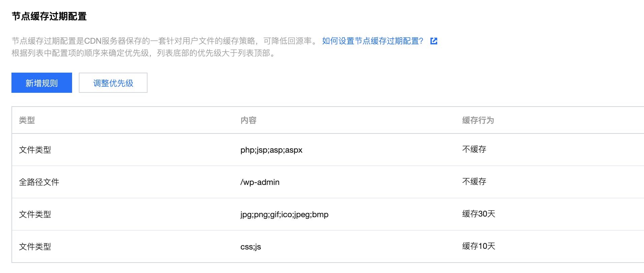This screenshot has width=644, height=273.
Task: Click the 缓存30天 cache behavior cell
Action: 478,214
